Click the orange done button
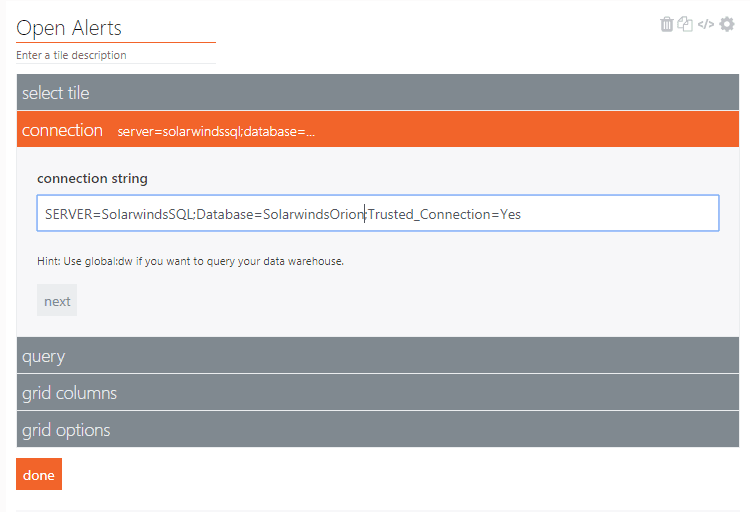Screen dimensions: 750x512 point(39,475)
